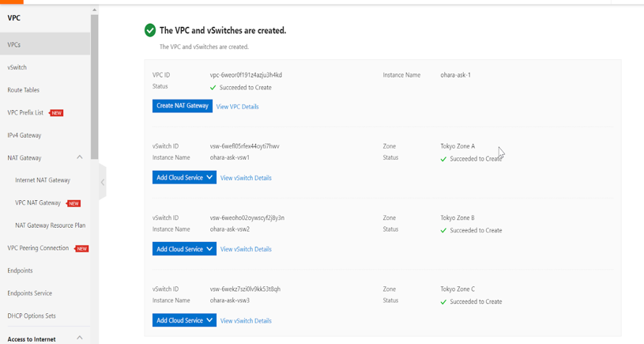644x344 pixels.
Task: Open the View VPC Details link
Action: (237, 107)
